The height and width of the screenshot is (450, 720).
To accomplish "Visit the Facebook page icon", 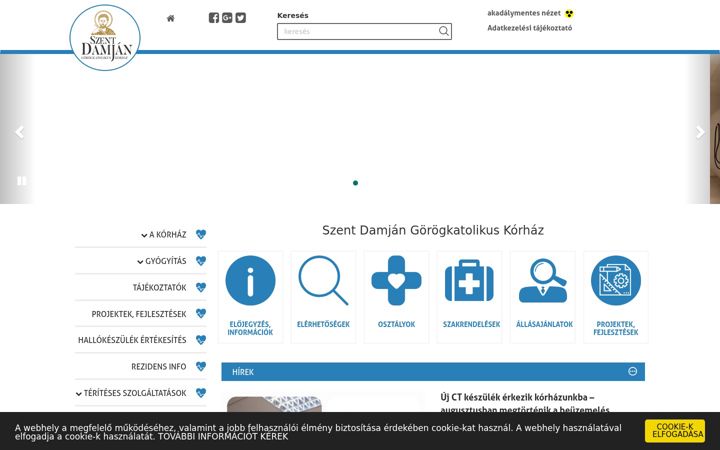I will coord(214,18).
